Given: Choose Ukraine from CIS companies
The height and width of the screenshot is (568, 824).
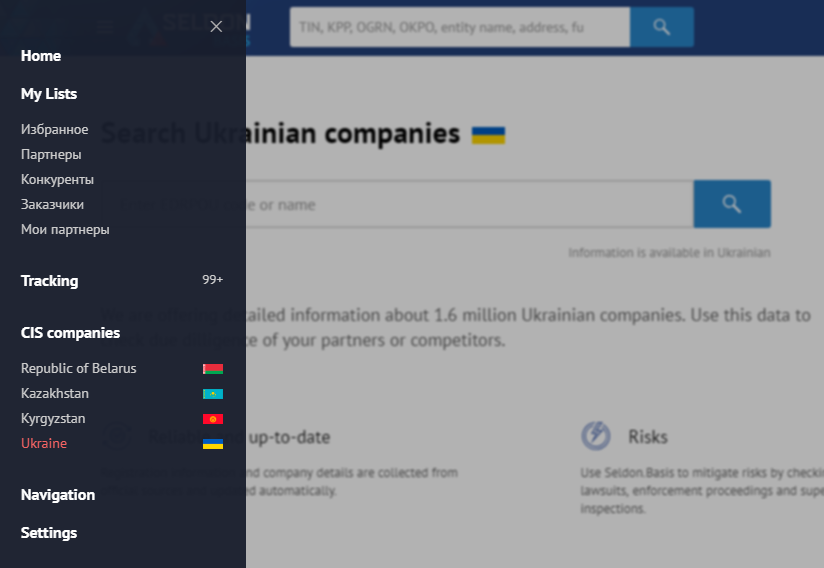Looking at the screenshot, I should 44,443.
